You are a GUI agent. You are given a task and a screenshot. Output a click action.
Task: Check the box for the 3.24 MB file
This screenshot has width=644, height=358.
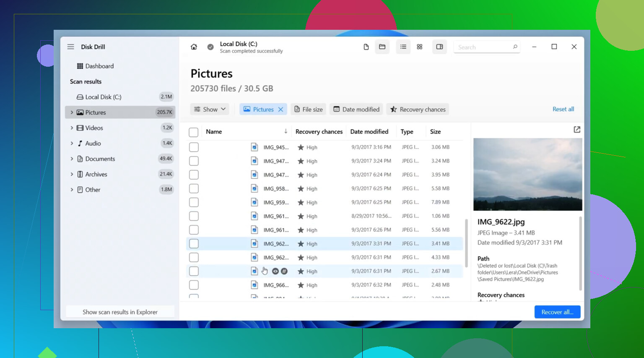click(x=194, y=161)
